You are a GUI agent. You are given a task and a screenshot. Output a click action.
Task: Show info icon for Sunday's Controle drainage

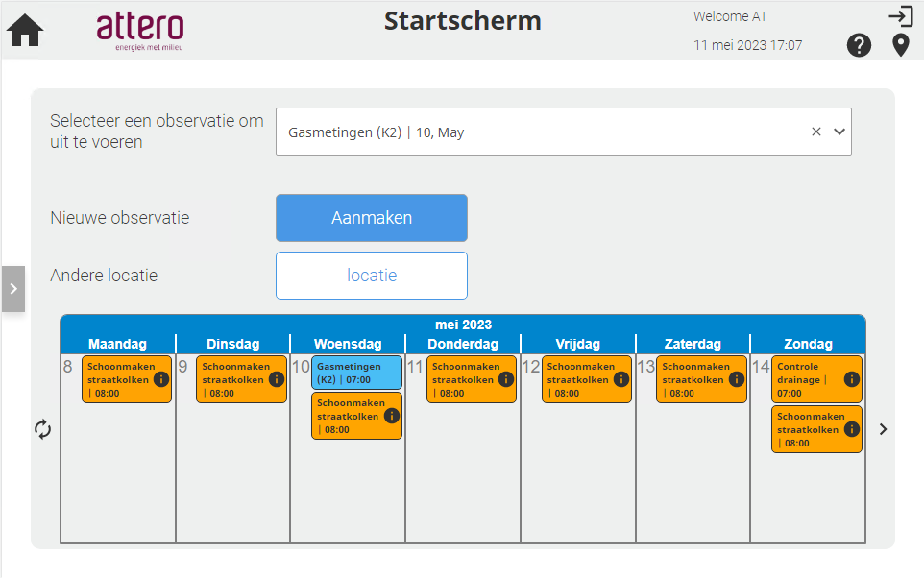(852, 379)
